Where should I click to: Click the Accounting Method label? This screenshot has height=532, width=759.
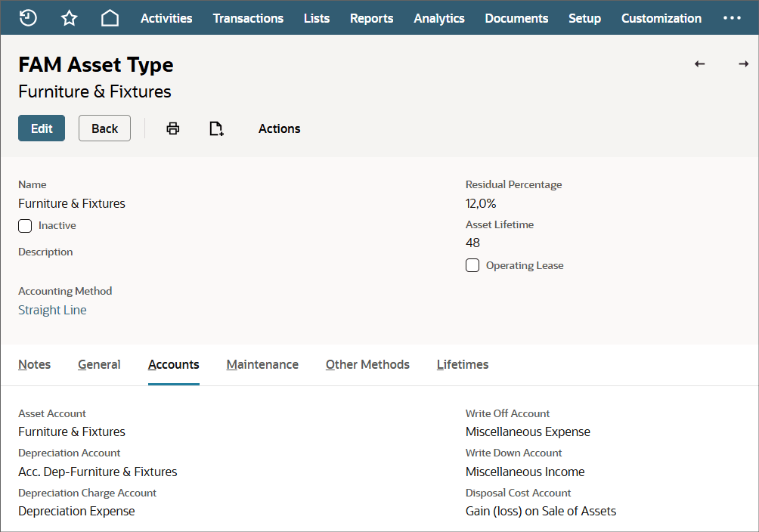65,291
